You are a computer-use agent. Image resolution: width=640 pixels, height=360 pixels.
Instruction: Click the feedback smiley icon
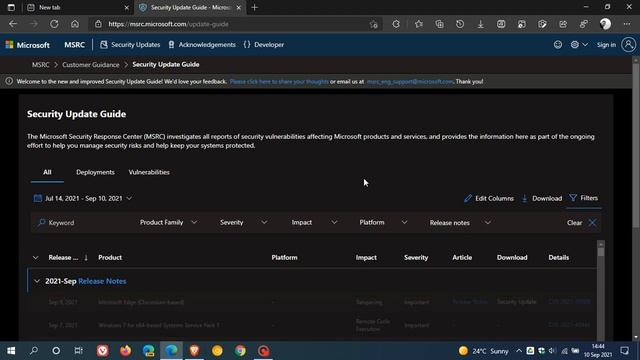pos(558,44)
